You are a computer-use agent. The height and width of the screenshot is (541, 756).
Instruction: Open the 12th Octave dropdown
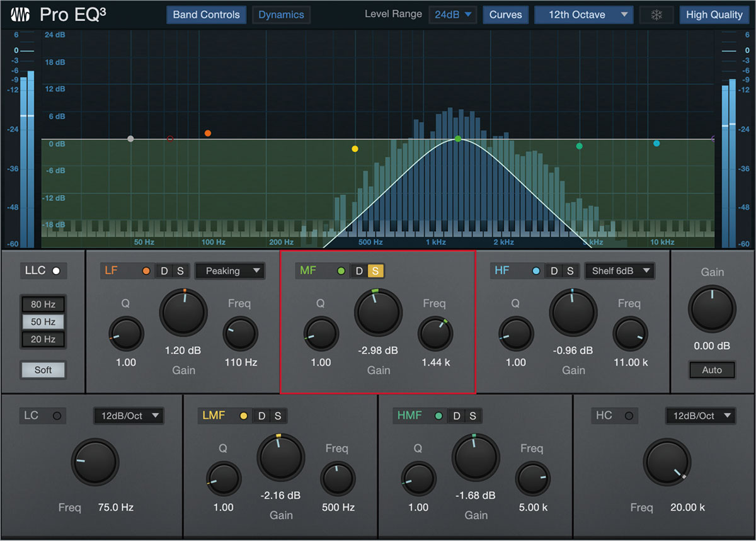[x=583, y=14]
